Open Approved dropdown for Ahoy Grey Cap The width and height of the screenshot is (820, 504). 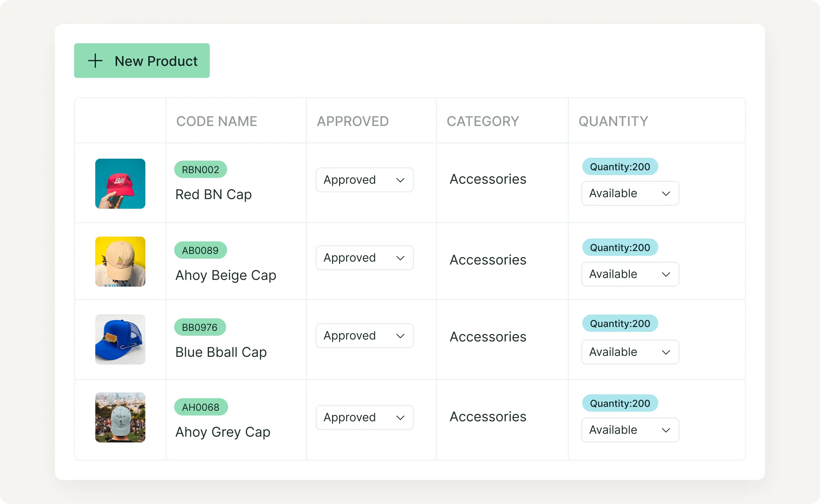(364, 417)
